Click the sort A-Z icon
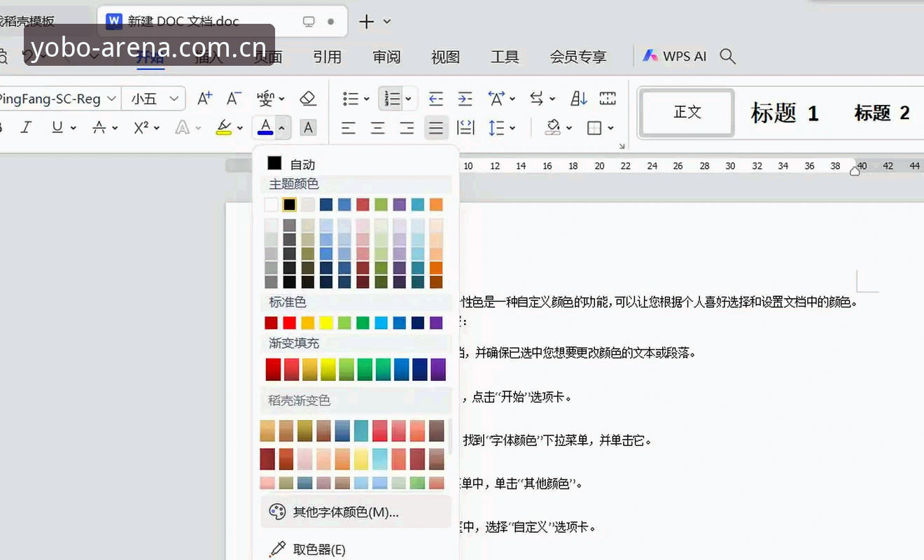This screenshot has height=560, width=924. coord(578,99)
